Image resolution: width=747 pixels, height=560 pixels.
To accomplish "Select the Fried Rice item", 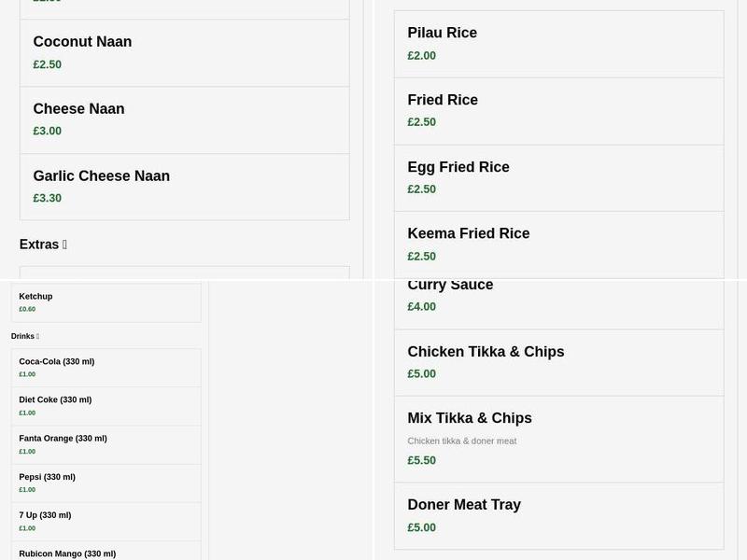I will tap(558, 110).
